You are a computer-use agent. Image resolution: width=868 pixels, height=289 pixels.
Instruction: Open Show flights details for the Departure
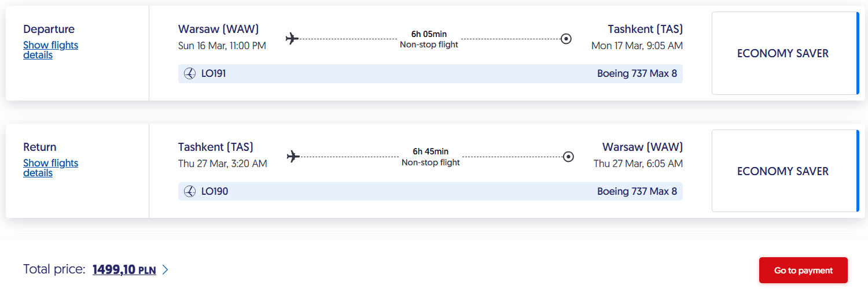[50, 50]
